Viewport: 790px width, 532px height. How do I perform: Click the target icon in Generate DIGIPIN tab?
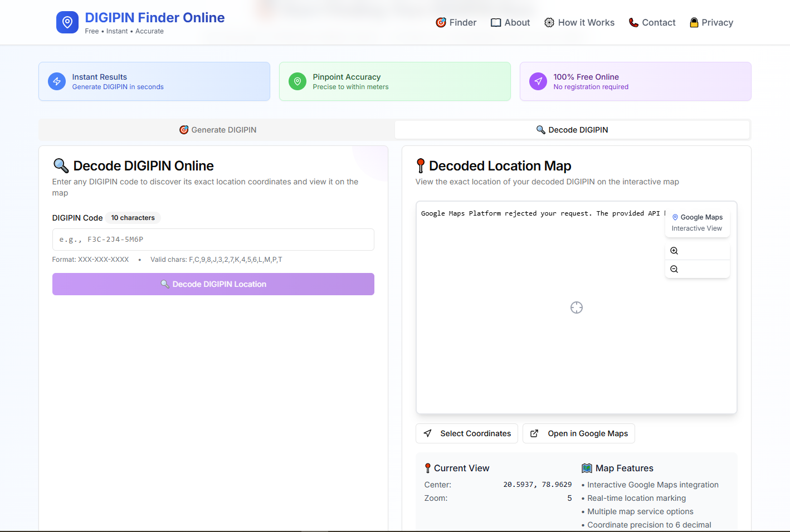click(x=184, y=130)
